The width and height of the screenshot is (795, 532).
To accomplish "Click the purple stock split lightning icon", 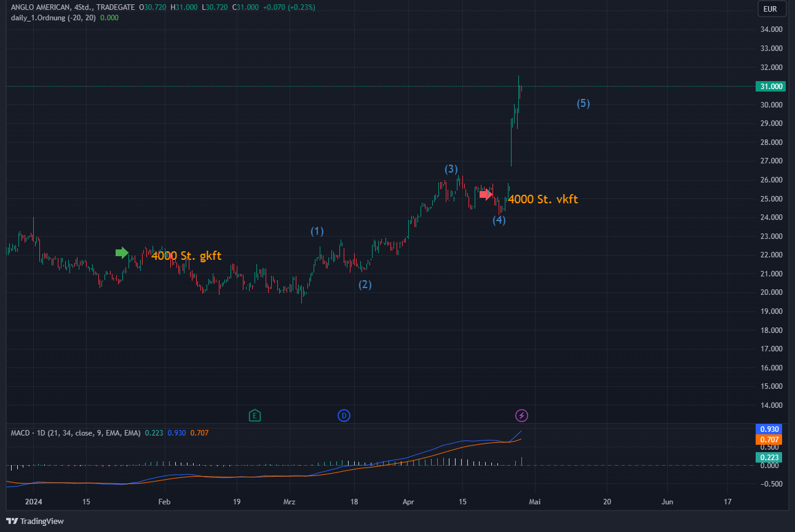I will coord(521,415).
